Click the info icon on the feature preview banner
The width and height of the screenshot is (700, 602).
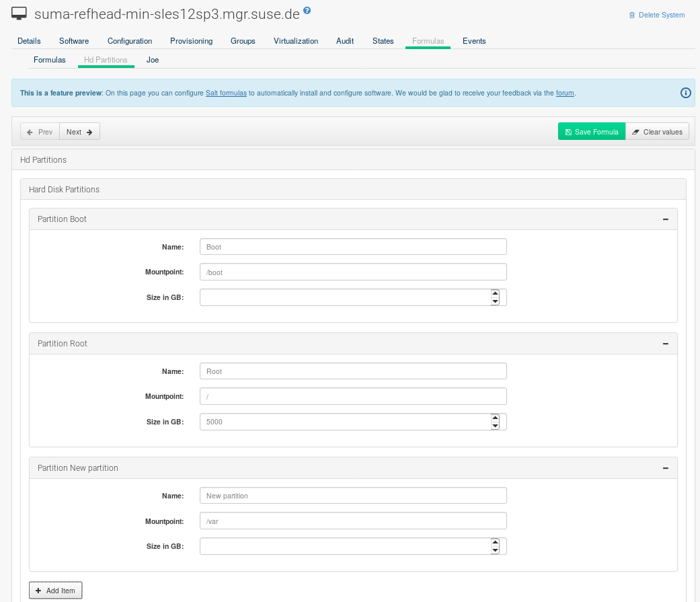(685, 93)
